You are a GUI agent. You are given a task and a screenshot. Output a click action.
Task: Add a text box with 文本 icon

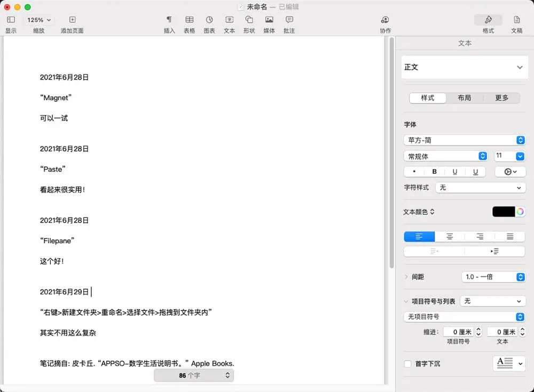[x=229, y=20]
